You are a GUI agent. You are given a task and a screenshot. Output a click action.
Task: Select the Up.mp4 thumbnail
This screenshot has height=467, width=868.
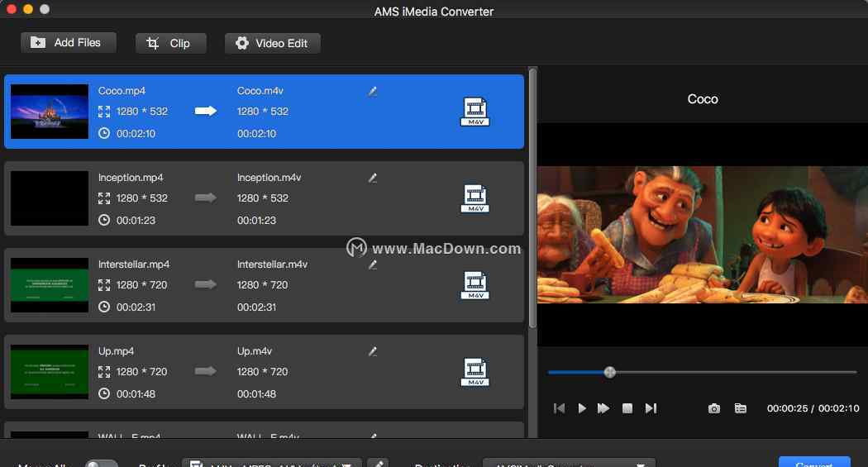coord(50,372)
